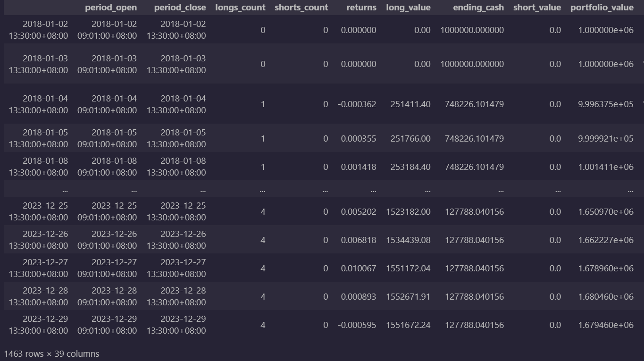Select the portfolio_value column header
The height and width of the screenshot is (361, 644).
(602, 8)
